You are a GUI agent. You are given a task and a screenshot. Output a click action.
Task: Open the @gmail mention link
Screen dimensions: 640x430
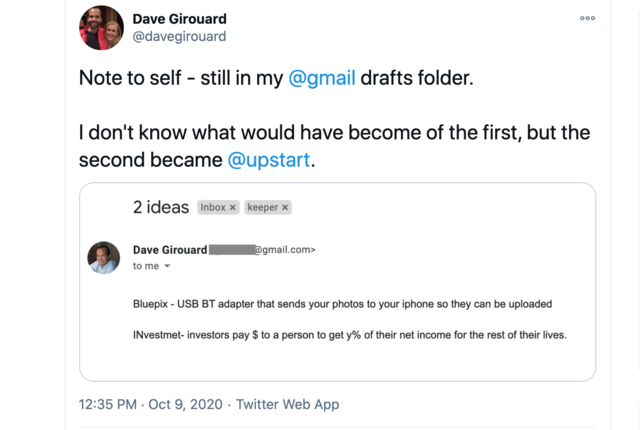322,78
